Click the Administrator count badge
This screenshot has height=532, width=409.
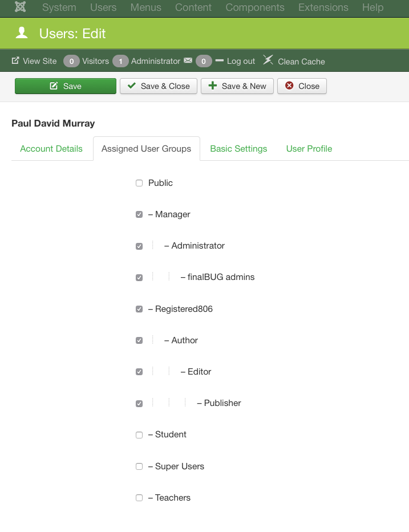point(120,61)
